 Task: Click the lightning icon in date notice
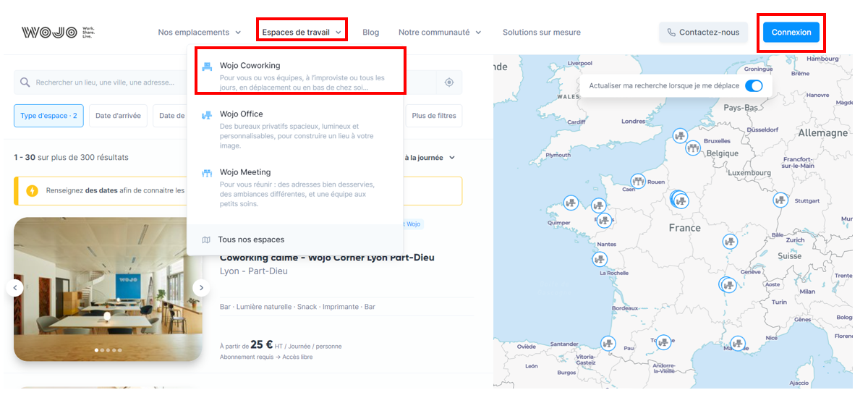click(32, 191)
